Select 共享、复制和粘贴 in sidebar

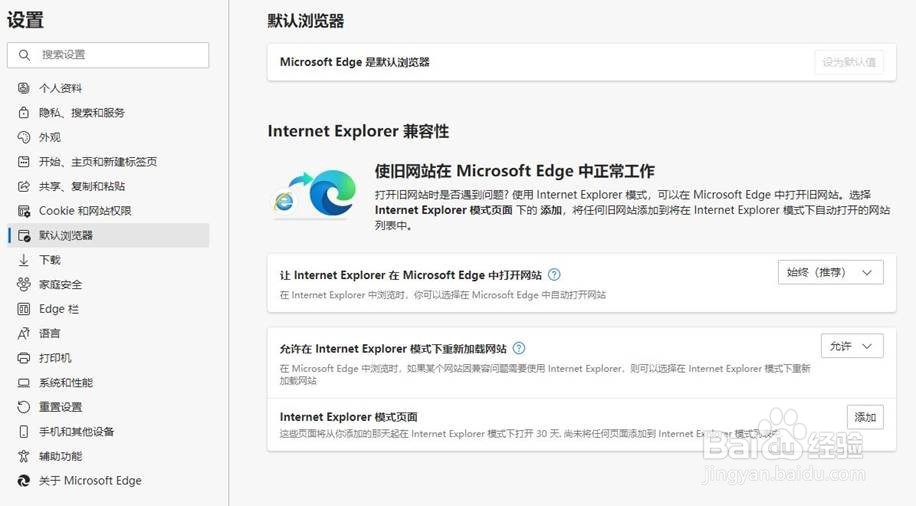[108, 186]
